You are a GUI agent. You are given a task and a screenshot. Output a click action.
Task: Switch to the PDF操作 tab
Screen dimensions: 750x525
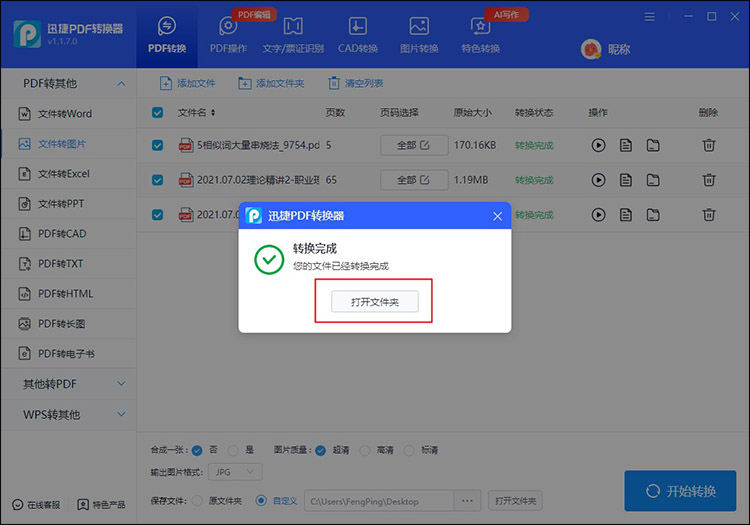(228, 34)
